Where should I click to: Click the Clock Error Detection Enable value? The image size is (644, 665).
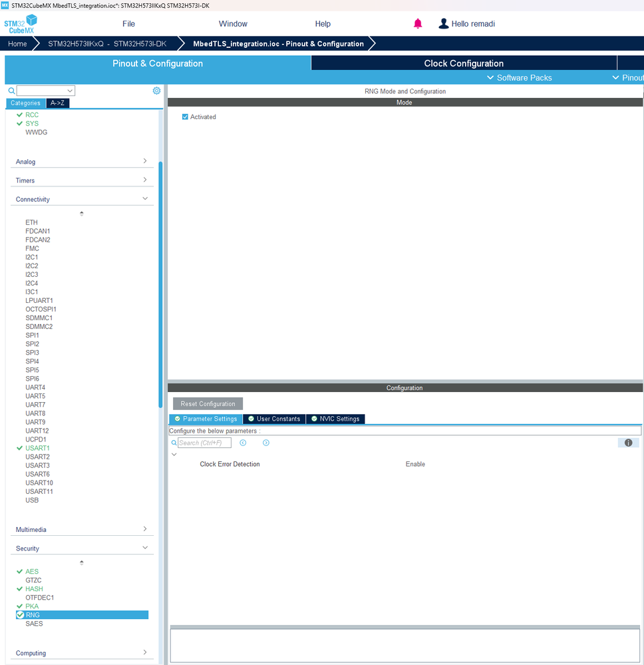tap(415, 465)
